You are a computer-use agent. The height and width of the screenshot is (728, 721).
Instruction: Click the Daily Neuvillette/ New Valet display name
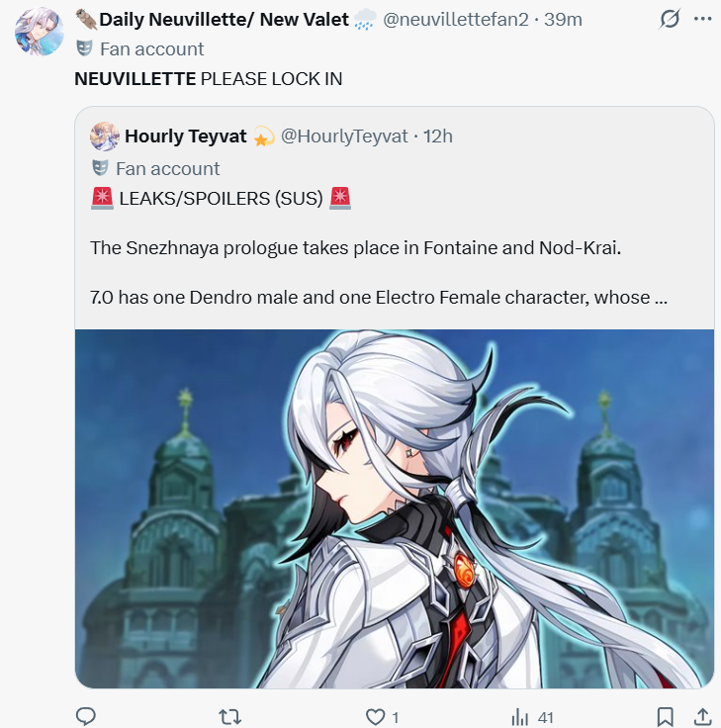pyautogui.click(x=224, y=20)
